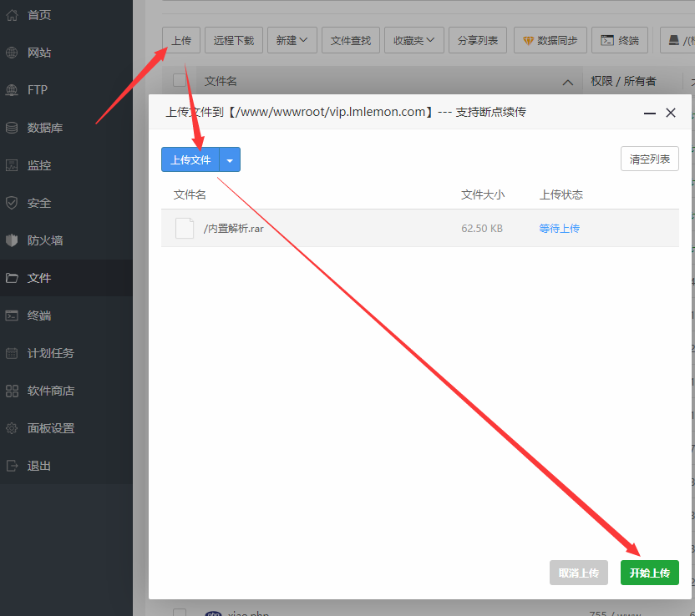Screen dimensions: 695x616
Task: Click the Security shield icon
Action: point(12,203)
